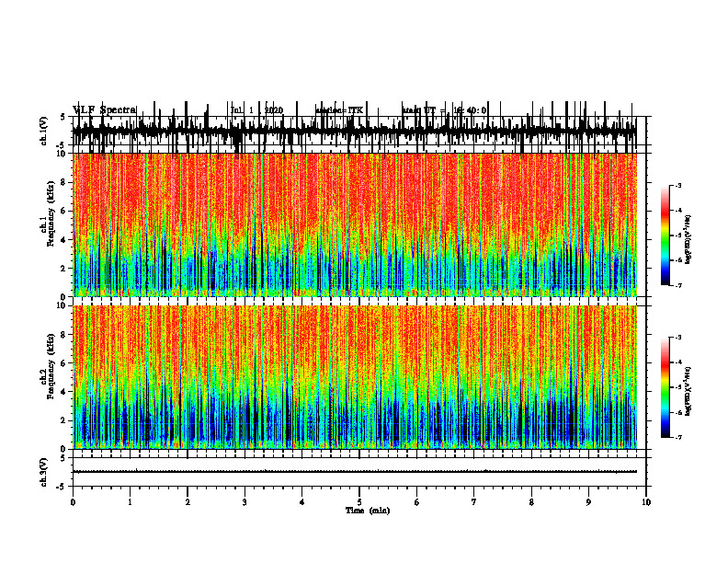Click the "8" kHz tick on ch.2 frequency axis
The width and height of the screenshot is (728, 563).
[64, 335]
